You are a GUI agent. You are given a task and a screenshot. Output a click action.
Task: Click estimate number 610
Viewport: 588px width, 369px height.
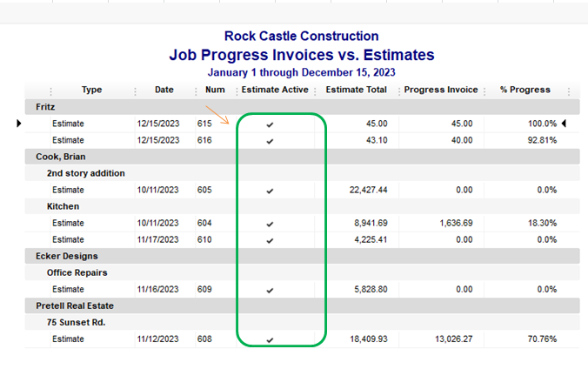pyautogui.click(x=204, y=239)
